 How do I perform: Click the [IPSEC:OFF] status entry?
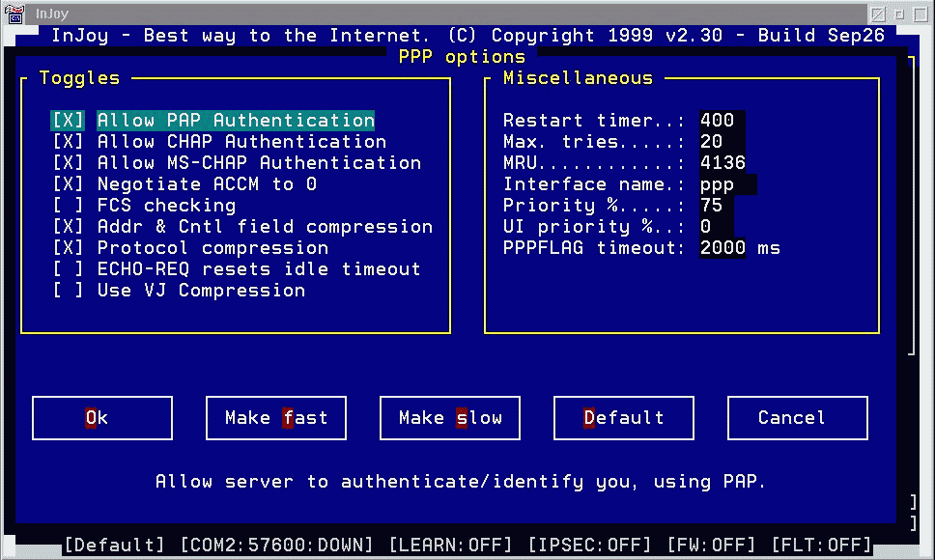[589, 545]
